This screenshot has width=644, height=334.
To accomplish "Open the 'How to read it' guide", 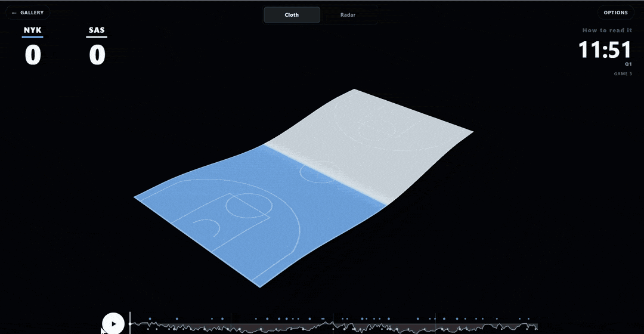I will pyautogui.click(x=606, y=30).
